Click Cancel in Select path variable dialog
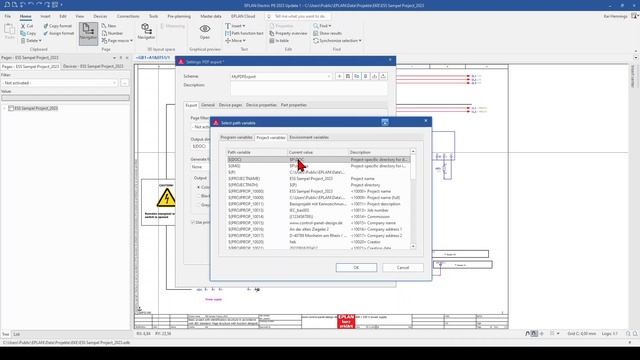The height and width of the screenshot is (360, 640). (403, 267)
